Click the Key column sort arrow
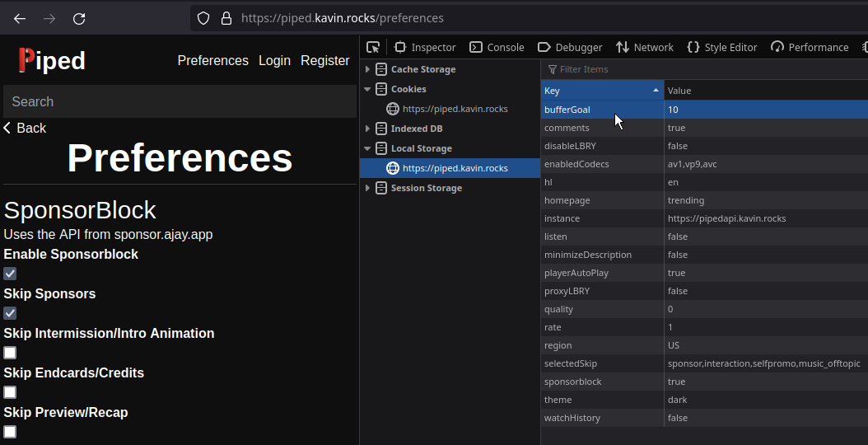The width and height of the screenshot is (868, 445). 656,90
